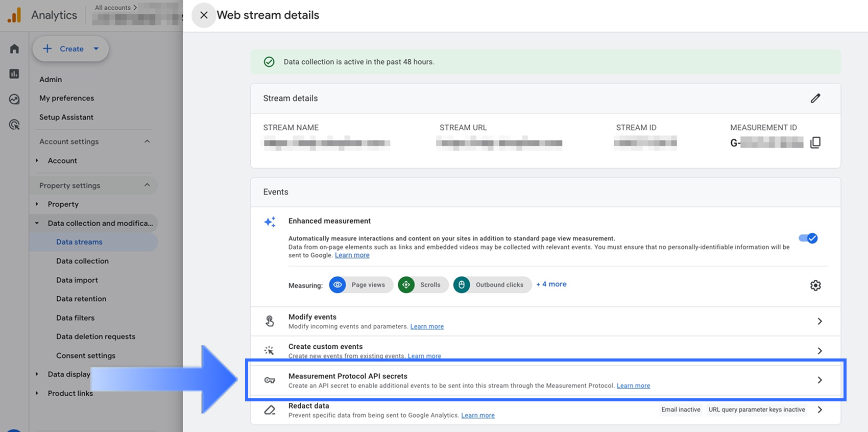This screenshot has height=432, width=868.
Task: Select Data retention in the sidebar
Action: tap(81, 299)
